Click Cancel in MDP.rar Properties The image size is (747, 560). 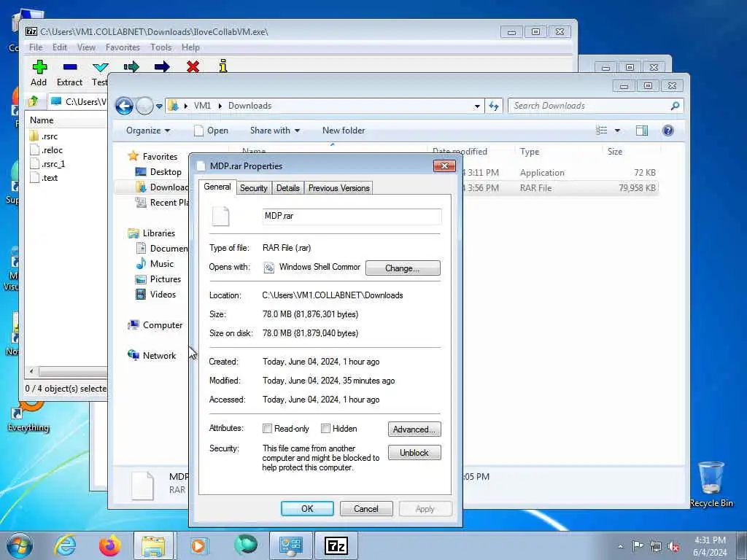point(366,508)
